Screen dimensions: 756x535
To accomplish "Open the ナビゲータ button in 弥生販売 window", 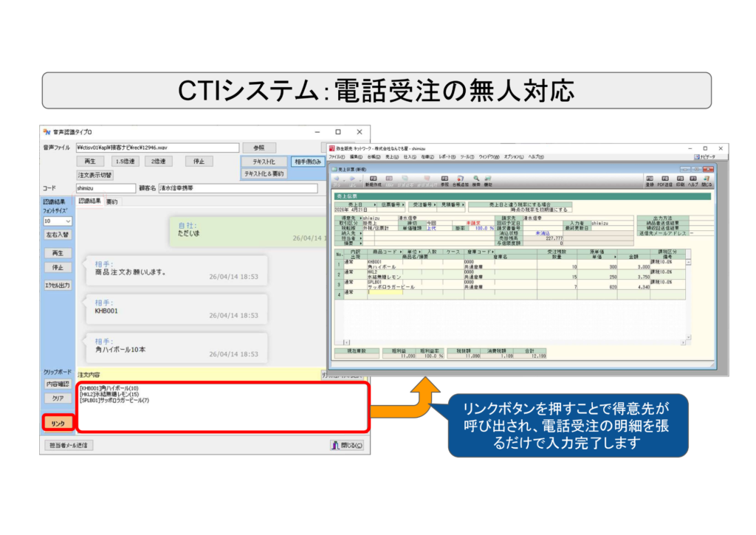I will tap(704, 156).
